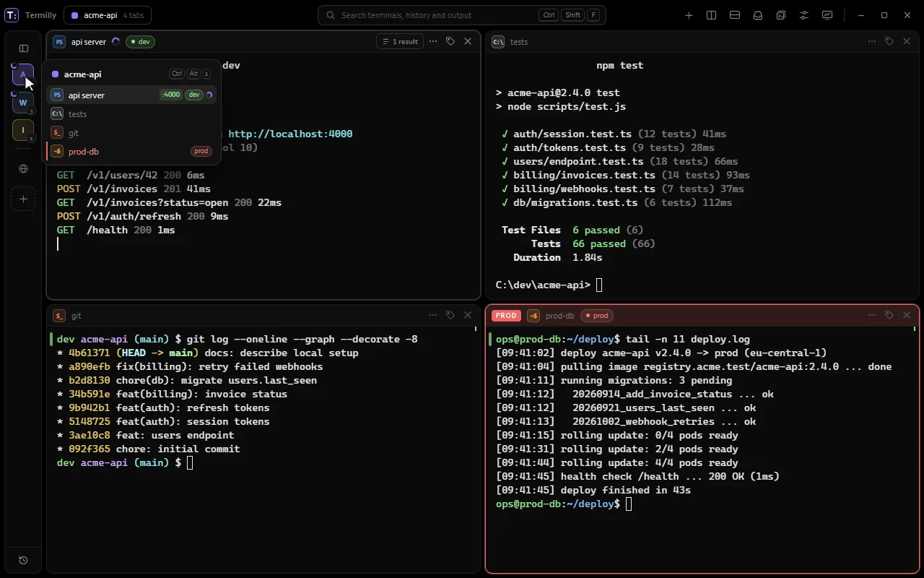The width and height of the screenshot is (924, 578).
Task: Open the history icon at sidebar bottom
Action: (x=23, y=560)
